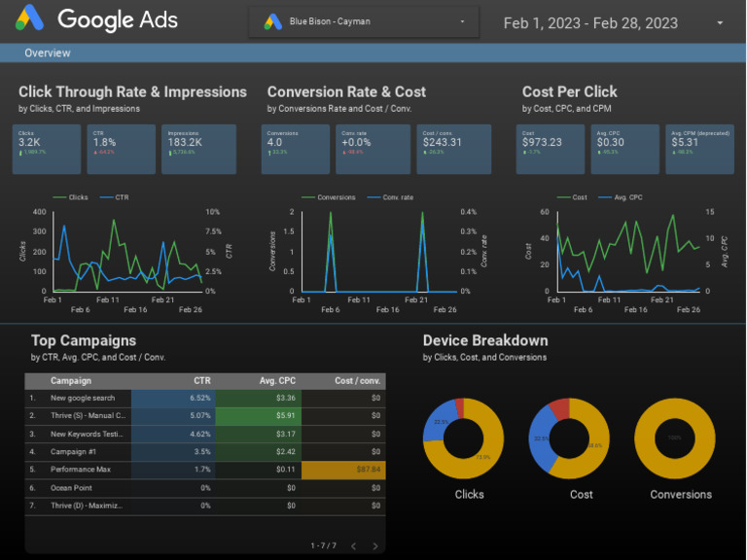Select the Overview tab
This screenshot has width=747, height=560.
coord(47,52)
